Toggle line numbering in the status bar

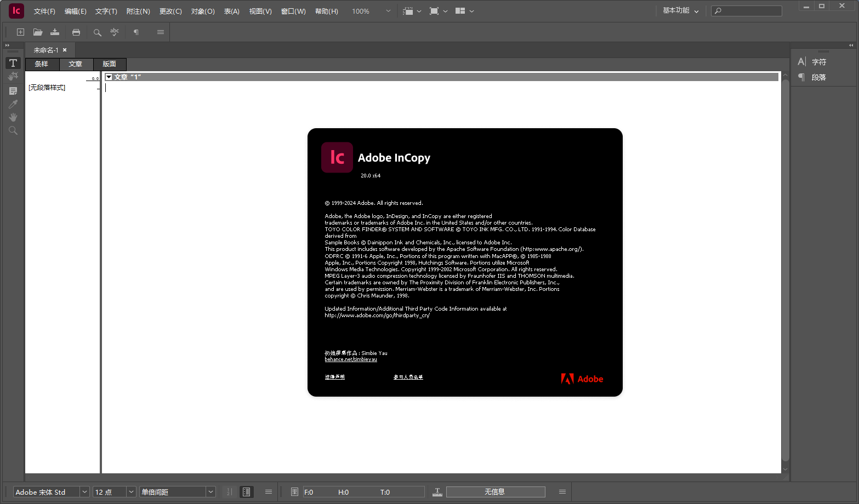(229, 491)
